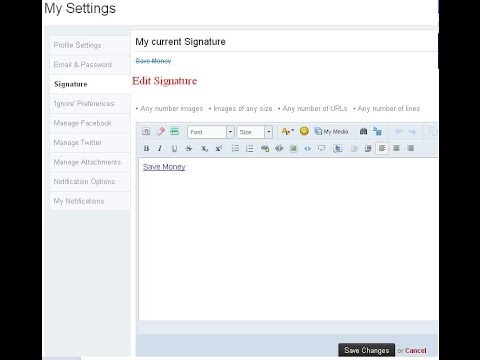Open the Manage Facebook tab
This screenshot has width=480, height=360.
[90, 123]
